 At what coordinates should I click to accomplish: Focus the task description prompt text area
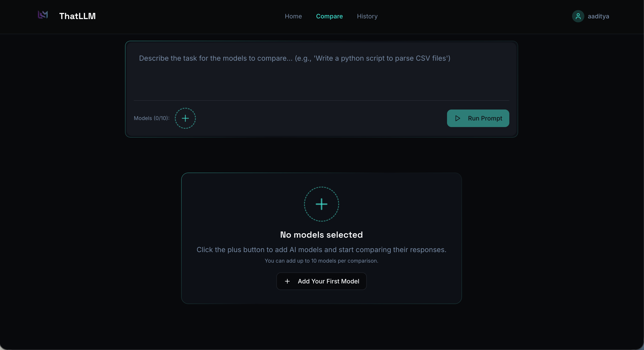[x=321, y=75]
